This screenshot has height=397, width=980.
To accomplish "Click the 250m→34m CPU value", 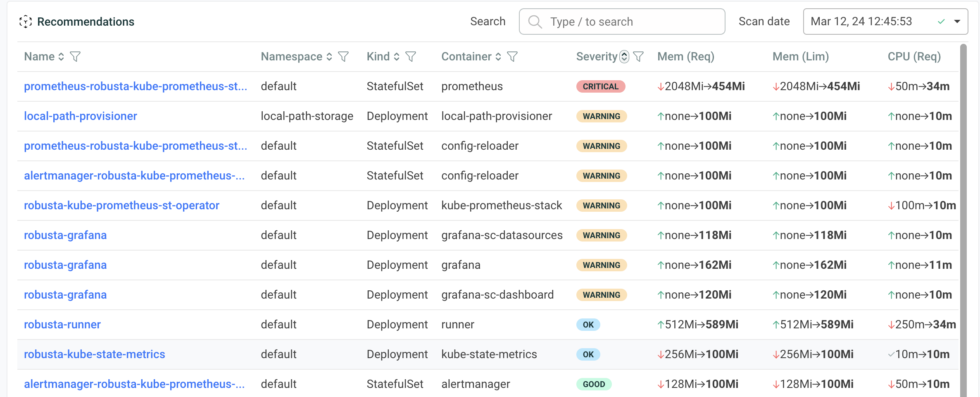I will 922,325.
